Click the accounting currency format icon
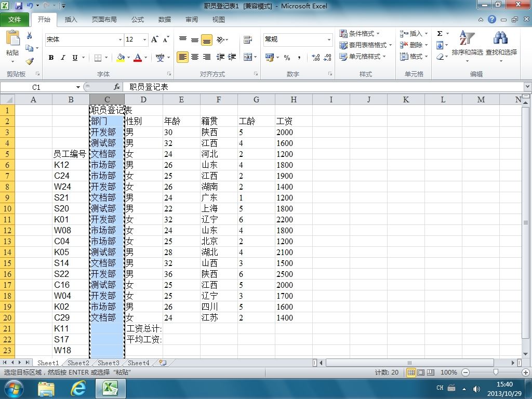 (x=270, y=58)
